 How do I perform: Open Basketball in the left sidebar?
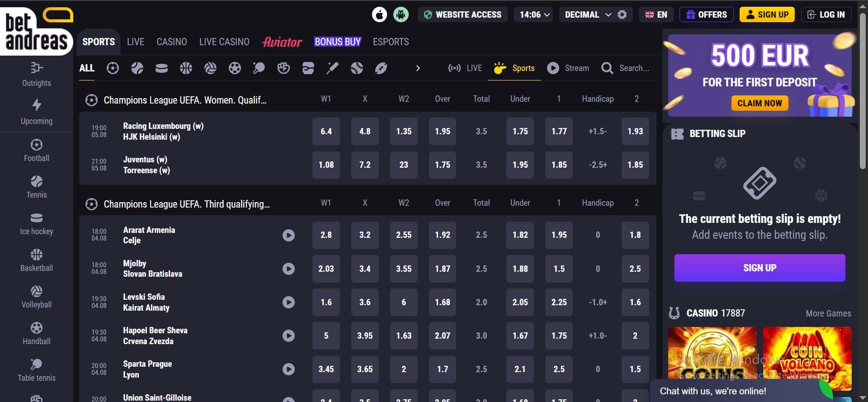37,260
